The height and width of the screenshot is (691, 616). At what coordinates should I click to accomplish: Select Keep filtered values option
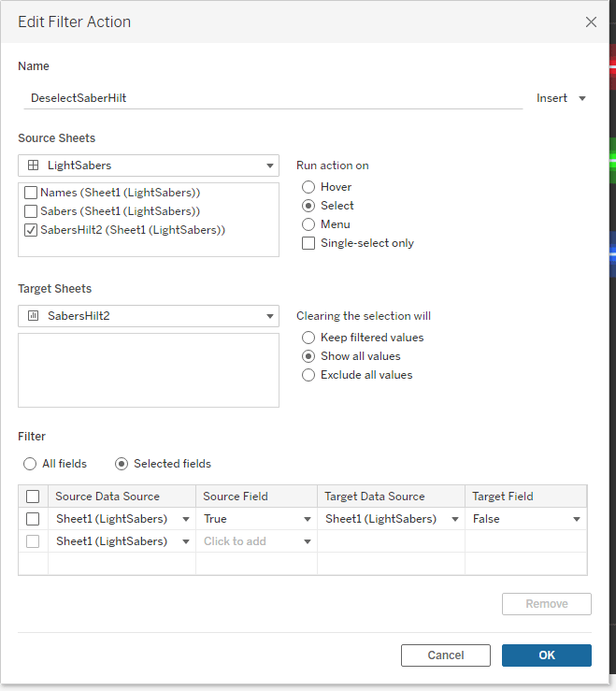(308, 338)
